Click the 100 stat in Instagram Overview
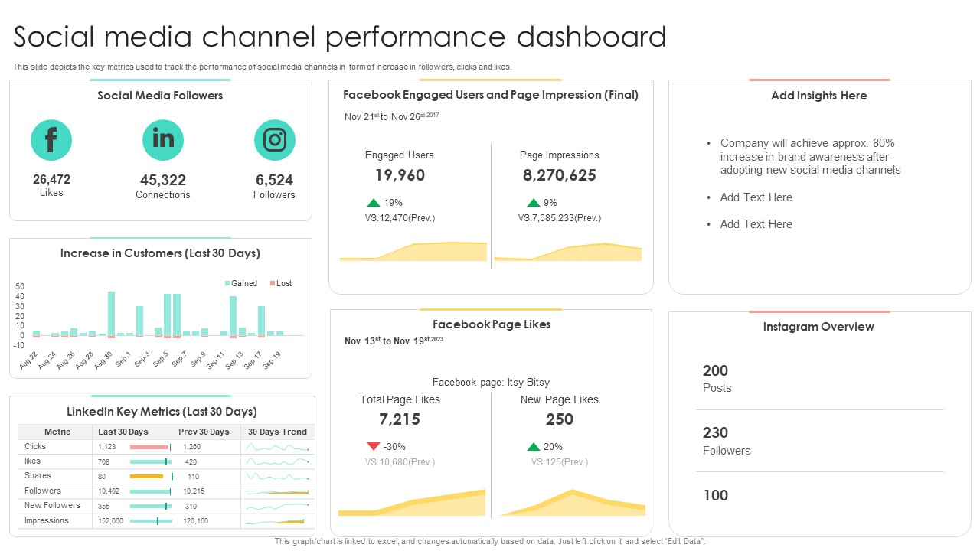Screen dimensions: 980x551 pos(715,496)
